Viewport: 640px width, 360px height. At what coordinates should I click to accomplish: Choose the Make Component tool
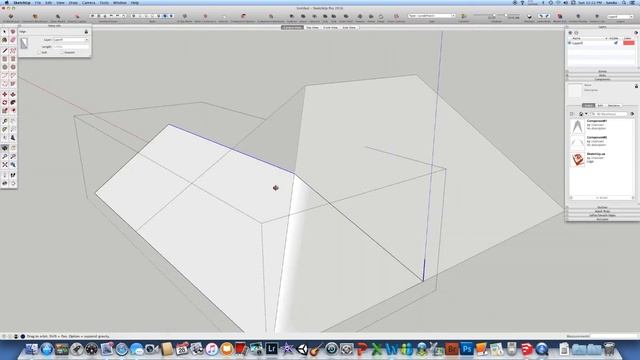13,32
